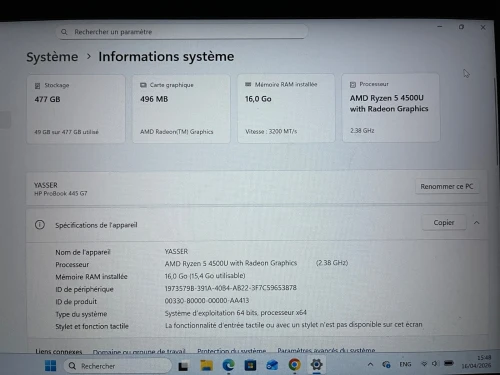Click the search magnifier in settings bar
Screen dimensions: 500x375
coord(64,32)
